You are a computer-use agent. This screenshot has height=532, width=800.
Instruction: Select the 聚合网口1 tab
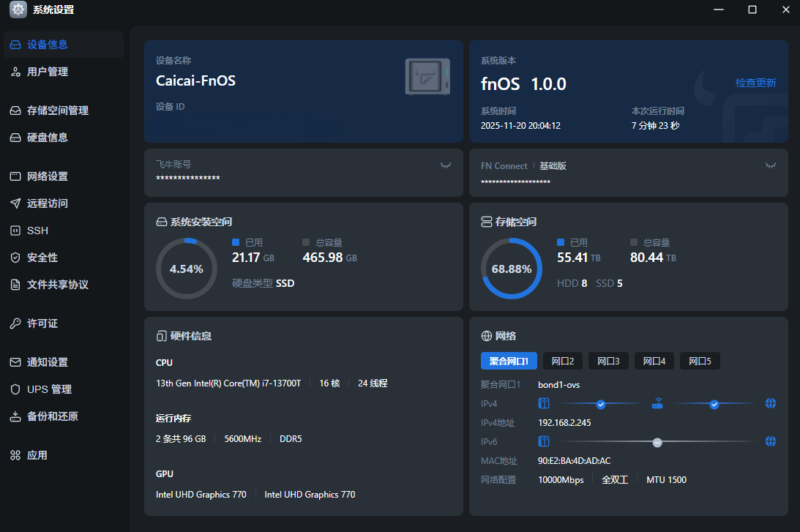509,361
